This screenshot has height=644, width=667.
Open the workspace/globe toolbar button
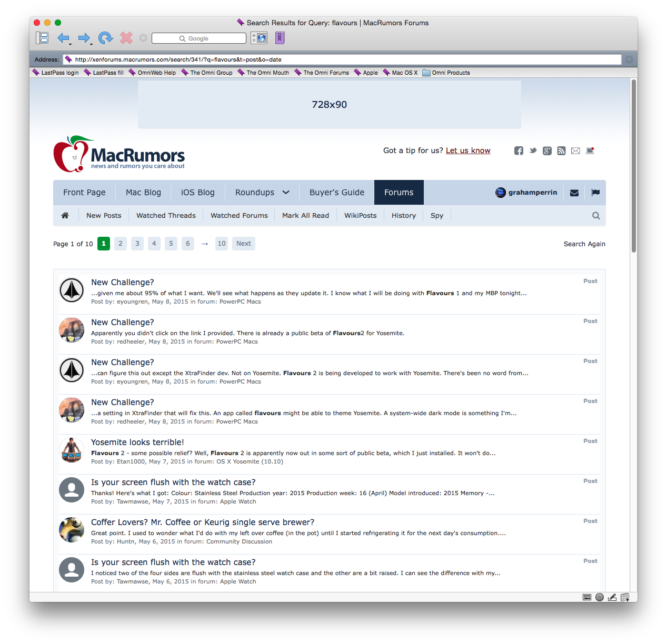pos(259,38)
